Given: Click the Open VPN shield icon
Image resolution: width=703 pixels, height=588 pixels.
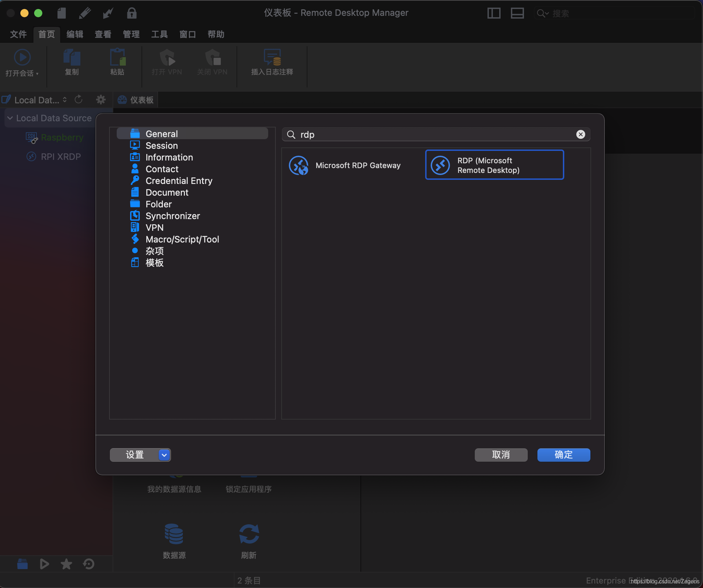Looking at the screenshot, I should pos(167,57).
